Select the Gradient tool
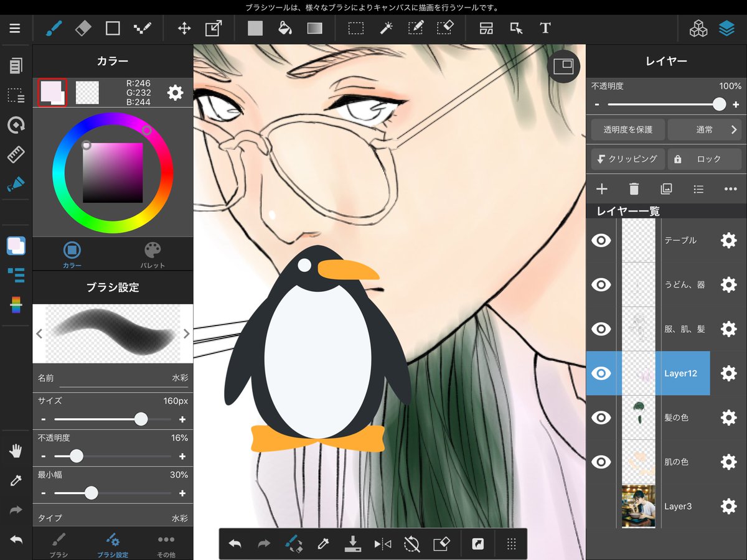 (314, 28)
